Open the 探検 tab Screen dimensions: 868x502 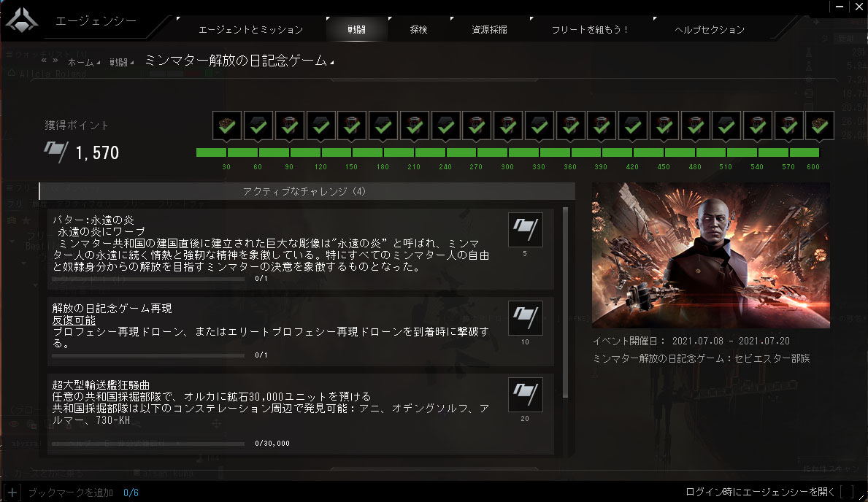418,29
